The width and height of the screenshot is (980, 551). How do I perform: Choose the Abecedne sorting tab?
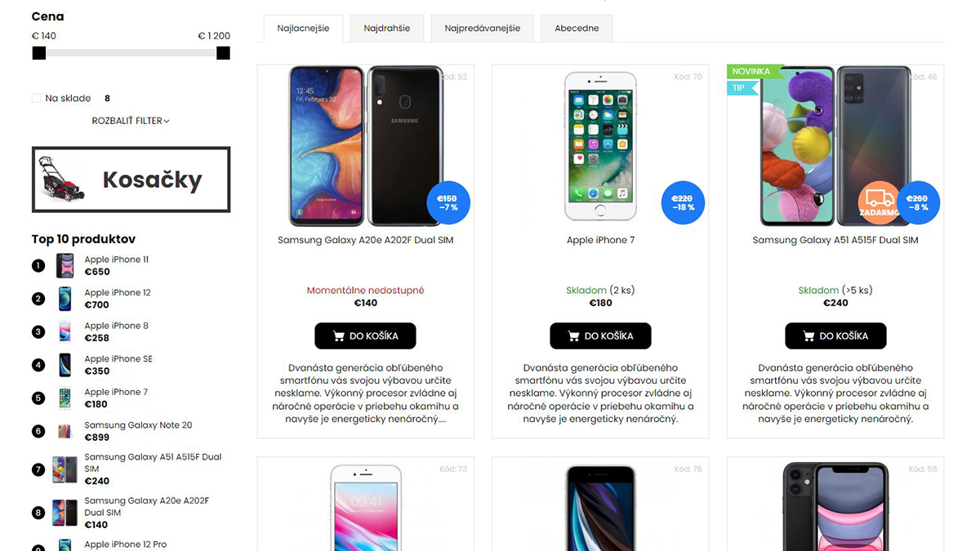tap(577, 28)
